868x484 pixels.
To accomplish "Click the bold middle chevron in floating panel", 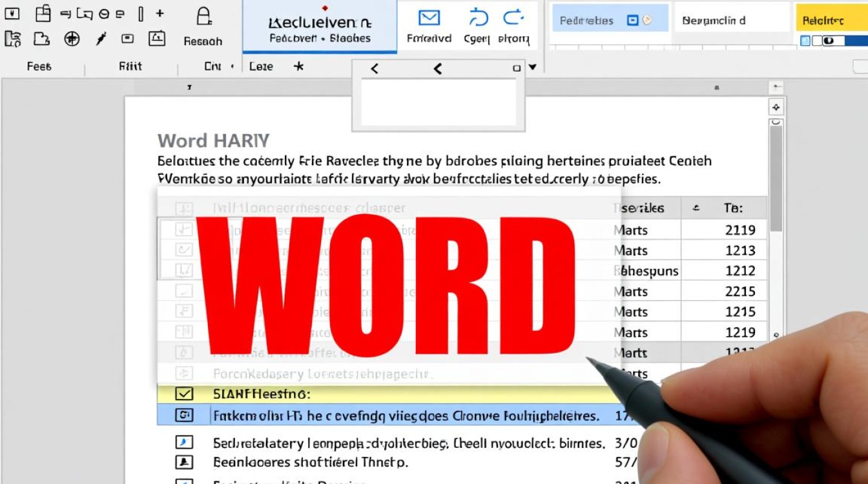I will [438, 68].
